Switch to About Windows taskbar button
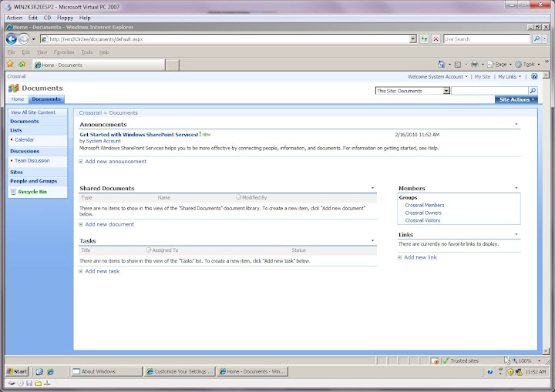The height and width of the screenshot is (392, 555). pyautogui.click(x=106, y=371)
